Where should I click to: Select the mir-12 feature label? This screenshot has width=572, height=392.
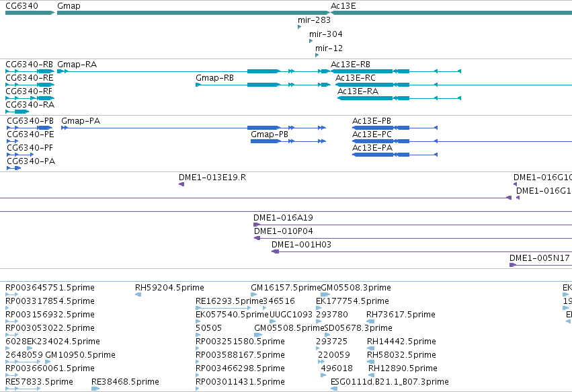329,48
